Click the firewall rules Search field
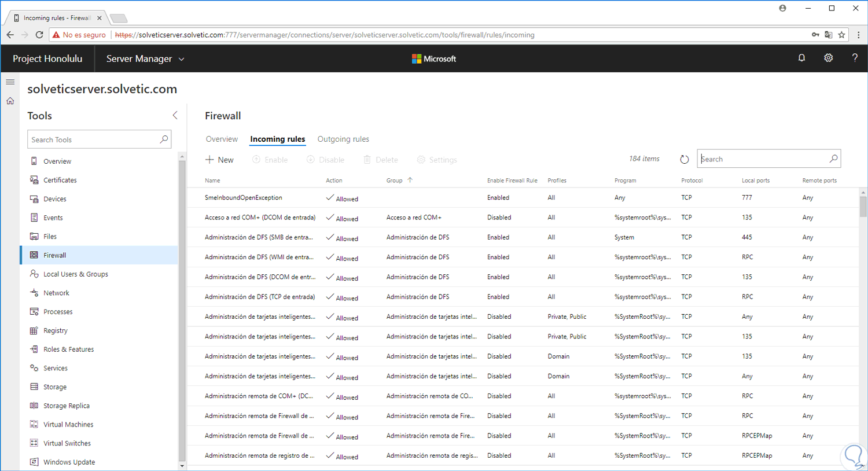The width and height of the screenshot is (868, 471). coord(763,159)
